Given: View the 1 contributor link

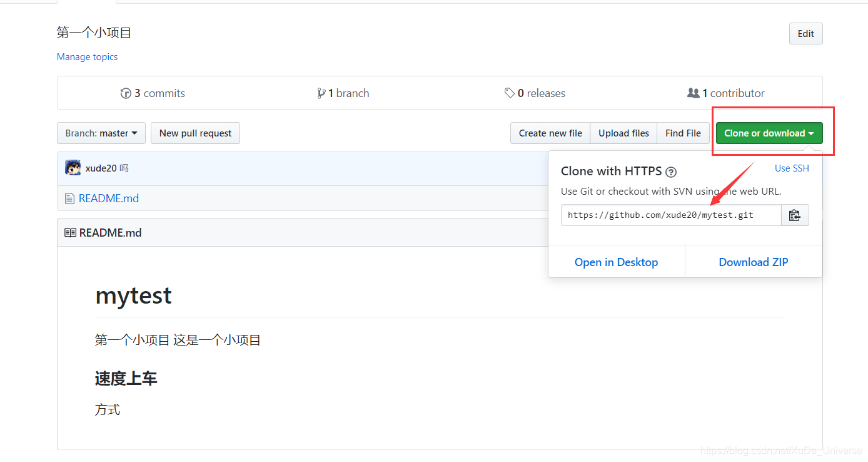Looking at the screenshot, I should 726,93.
